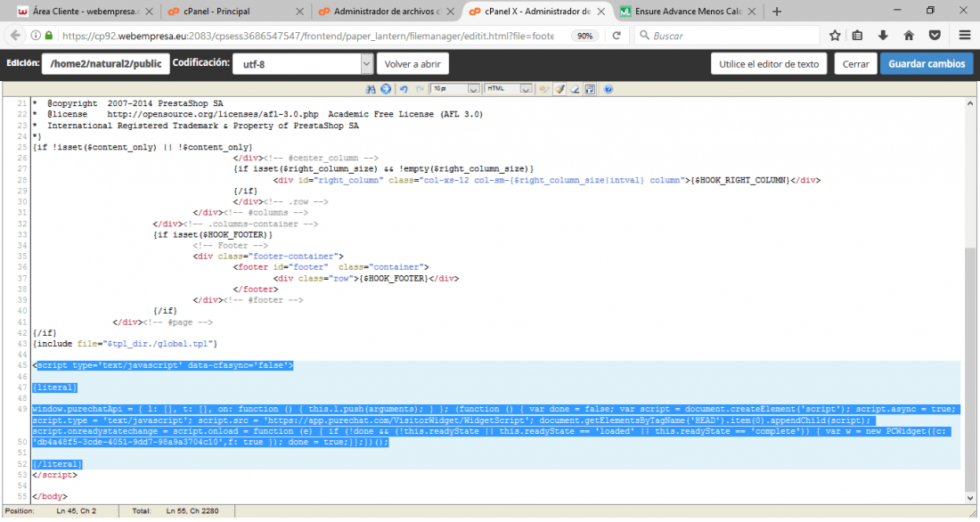980x522 pixels.
Task: Close the 'cPanel - Principal' tab
Action: coord(299,12)
